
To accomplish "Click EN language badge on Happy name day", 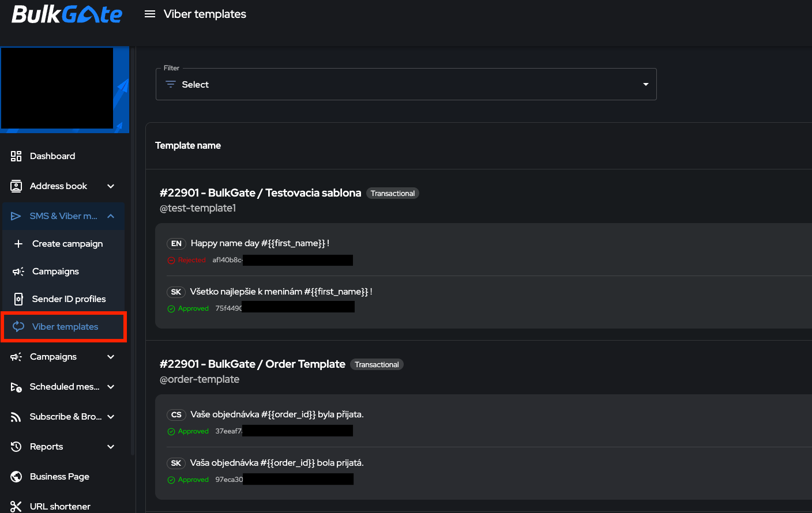I will [x=176, y=243].
